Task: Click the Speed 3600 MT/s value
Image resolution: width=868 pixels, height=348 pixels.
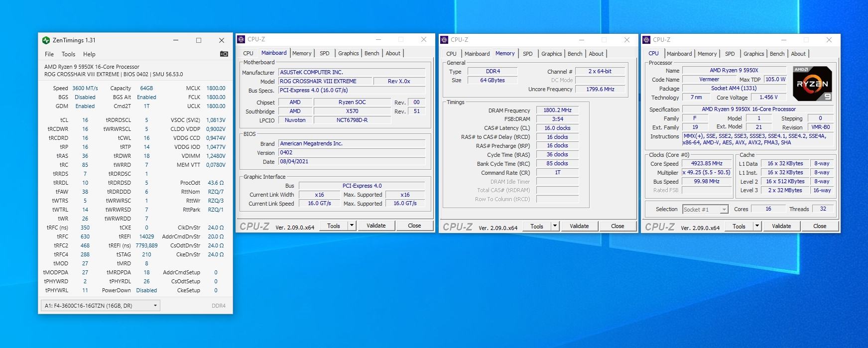Action: (x=85, y=88)
